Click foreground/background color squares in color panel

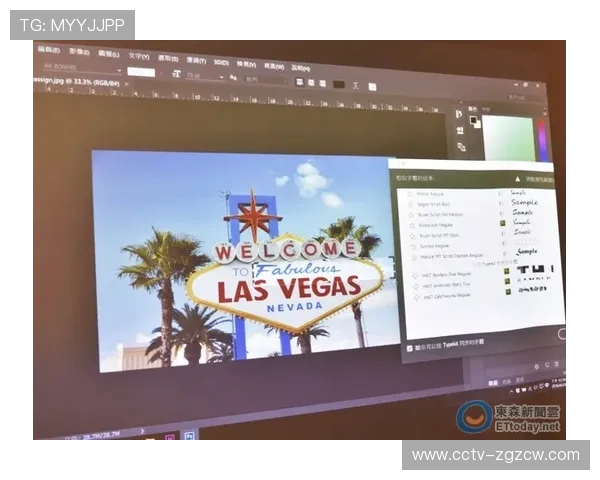point(475,122)
